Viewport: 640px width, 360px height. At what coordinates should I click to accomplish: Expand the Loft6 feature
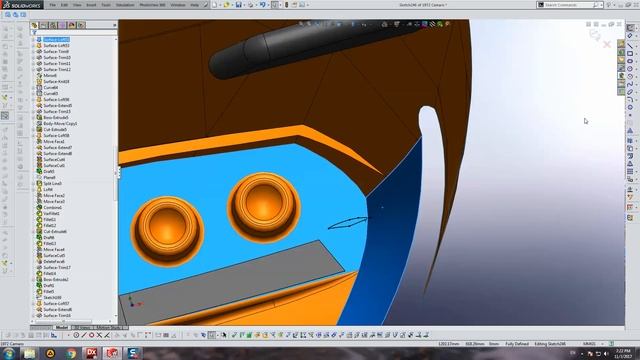[x=33, y=189]
